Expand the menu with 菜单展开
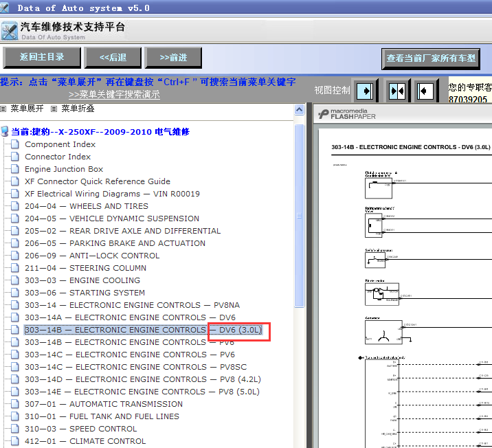 (27, 109)
